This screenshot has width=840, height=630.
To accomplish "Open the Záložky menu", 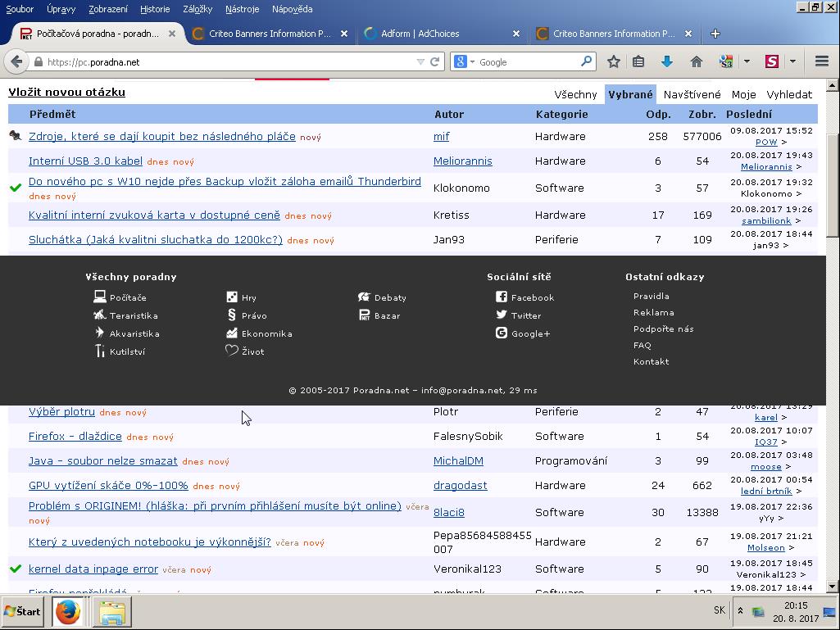I will 197,9.
